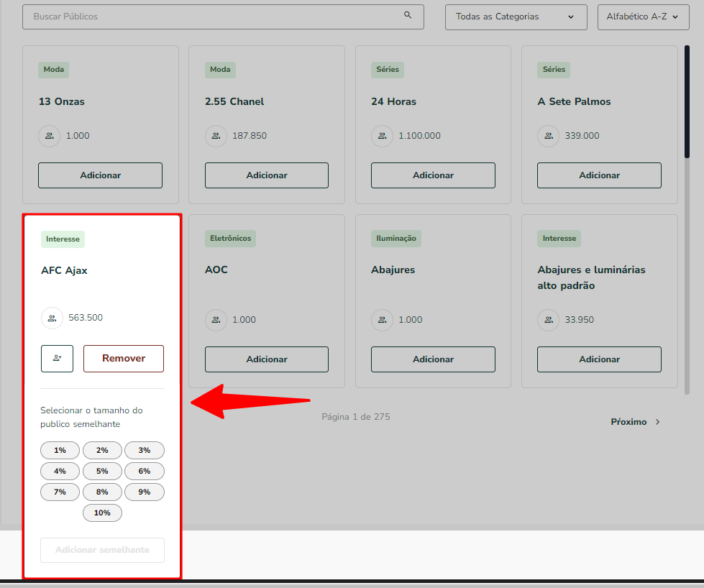Click the chevron next to Próximo
Viewport: 704px width, 588px height.
[657, 422]
